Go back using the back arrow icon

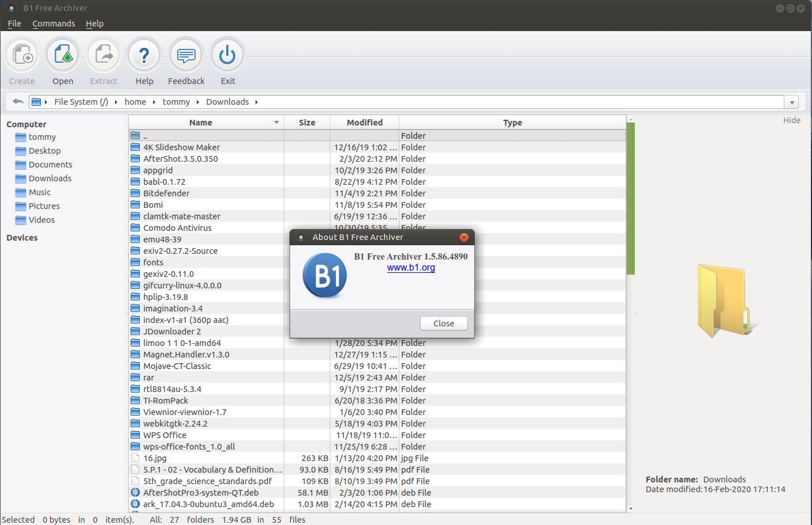tap(18, 102)
